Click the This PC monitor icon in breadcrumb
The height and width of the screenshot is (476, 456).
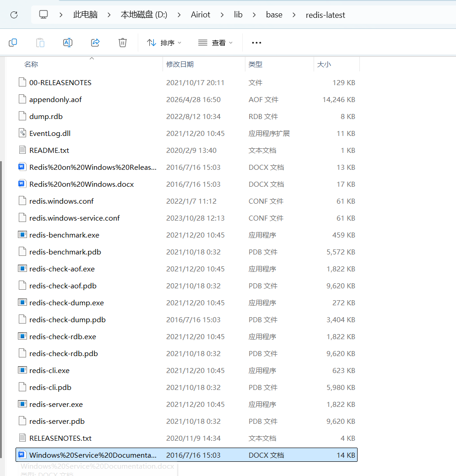[43, 14]
